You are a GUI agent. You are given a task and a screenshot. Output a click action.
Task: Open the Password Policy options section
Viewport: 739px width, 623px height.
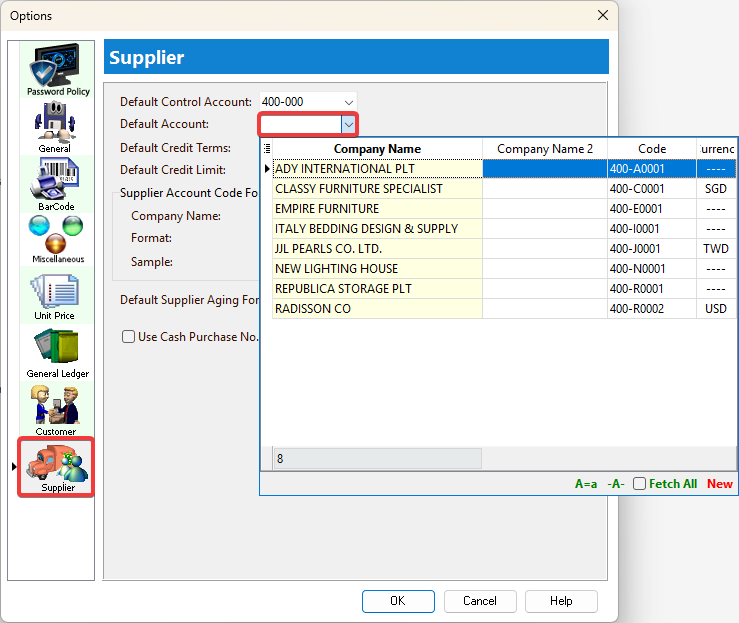tap(57, 69)
